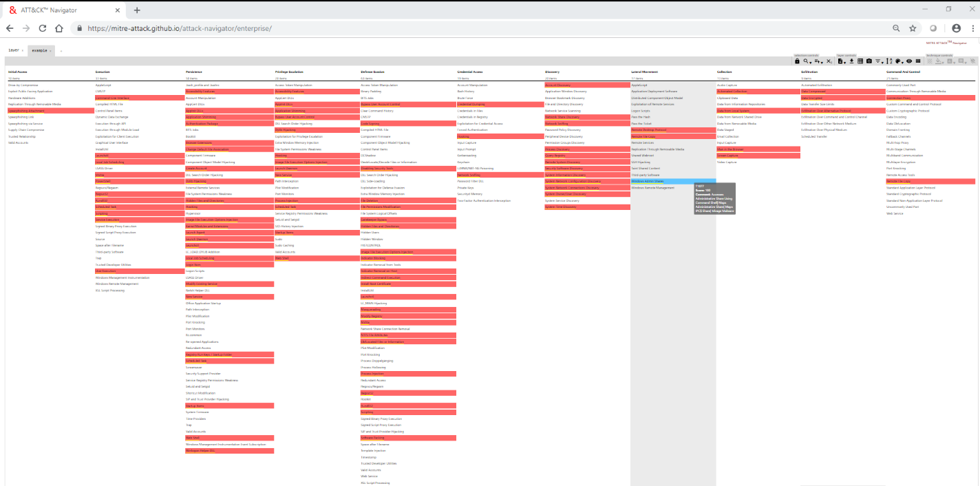Download the layer as JSON

coord(851,61)
